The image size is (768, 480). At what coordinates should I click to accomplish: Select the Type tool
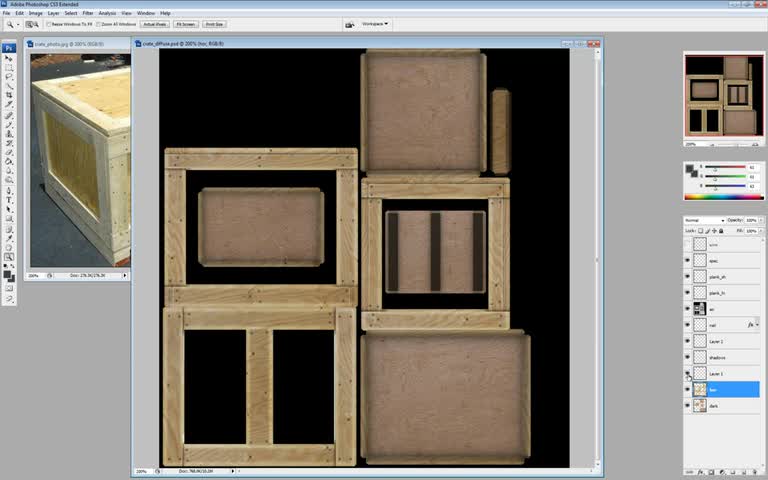pos(9,199)
